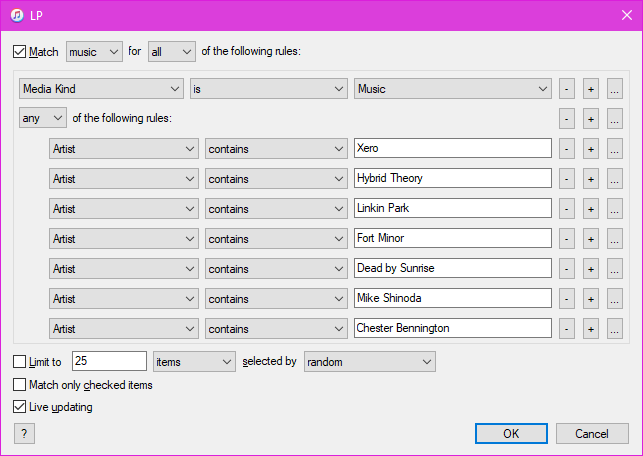
Task: Add nested rule after Media Kind row
Action: click(x=615, y=89)
